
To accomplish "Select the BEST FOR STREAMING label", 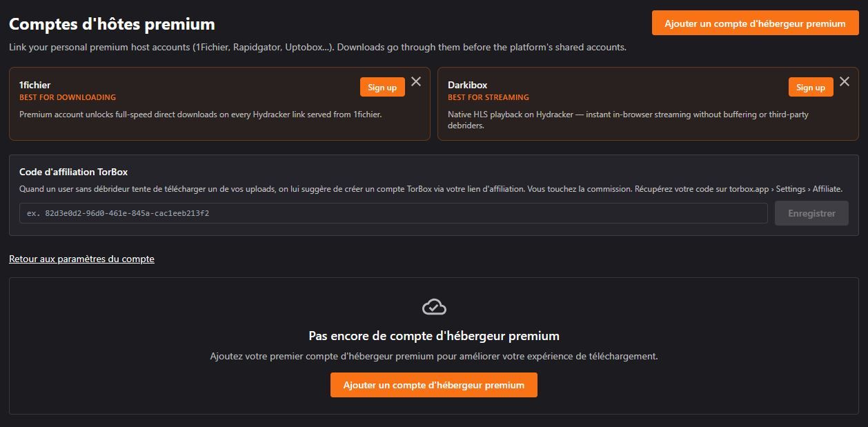I will point(488,97).
